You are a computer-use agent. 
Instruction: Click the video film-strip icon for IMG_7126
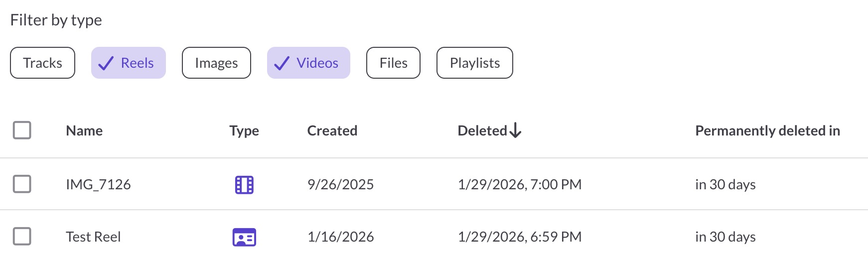[244, 185]
